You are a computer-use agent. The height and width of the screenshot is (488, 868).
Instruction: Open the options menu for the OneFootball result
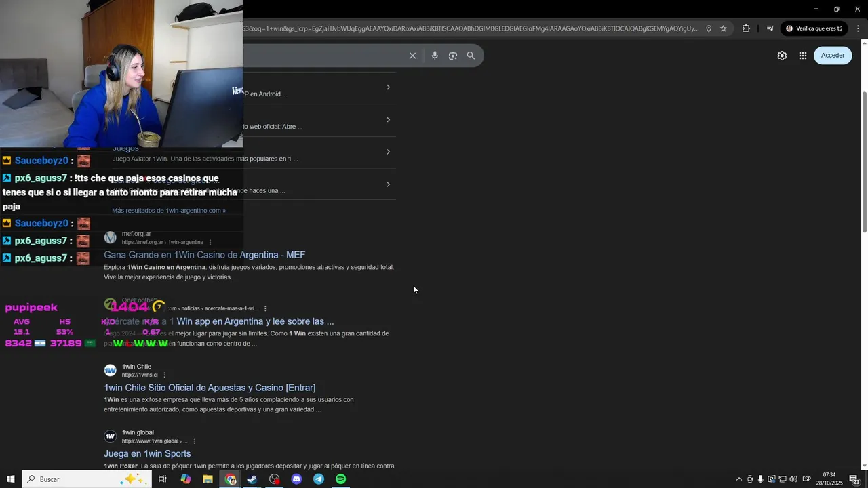(x=265, y=308)
